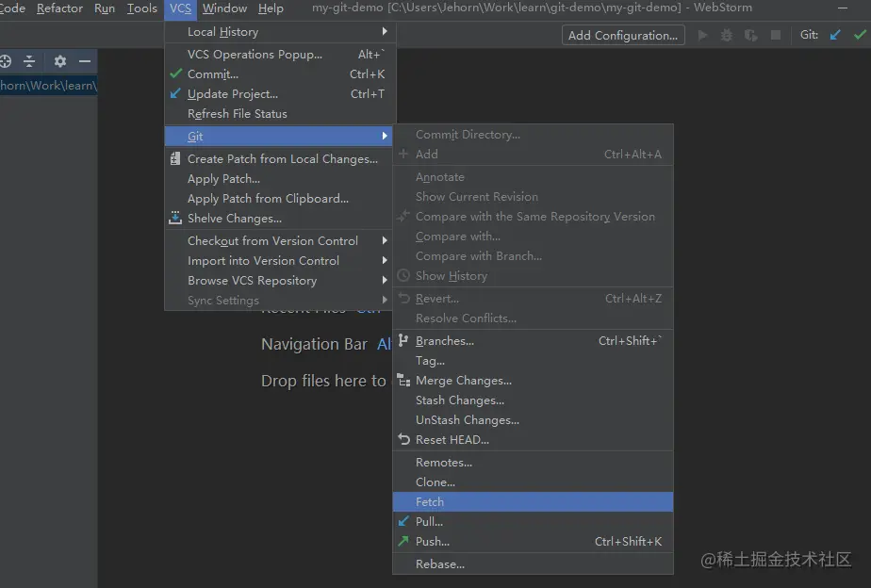Viewport: 871px width, 588px height.
Task: Select Tag... menu entry
Action: (x=533, y=360)
